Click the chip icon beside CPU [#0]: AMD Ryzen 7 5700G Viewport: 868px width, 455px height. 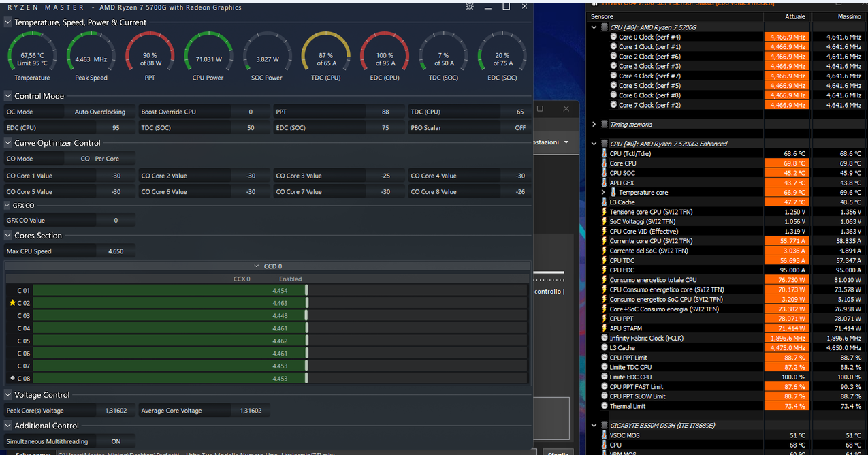click(x=605, y=27)
